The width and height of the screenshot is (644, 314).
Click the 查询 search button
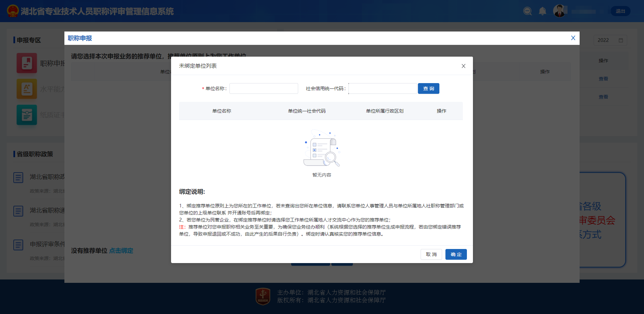click(x=428, y=88)
